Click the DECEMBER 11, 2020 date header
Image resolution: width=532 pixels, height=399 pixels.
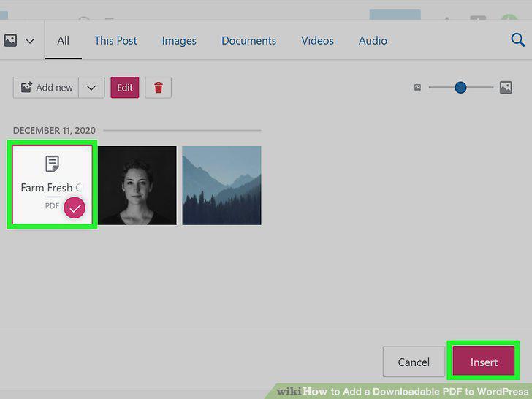(54, 130)
